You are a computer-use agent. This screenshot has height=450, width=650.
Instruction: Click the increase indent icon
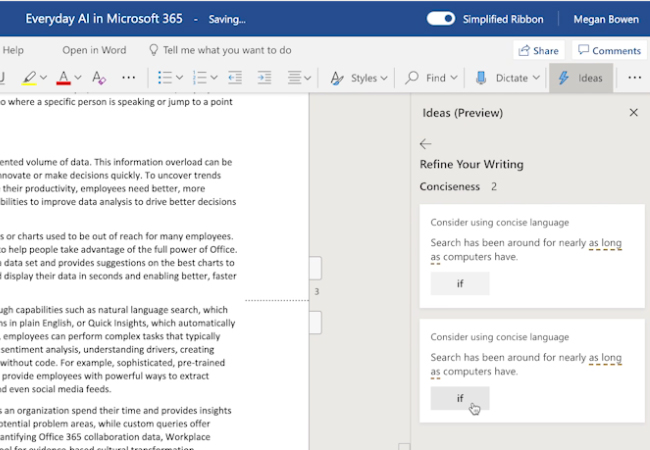point(264,77)
